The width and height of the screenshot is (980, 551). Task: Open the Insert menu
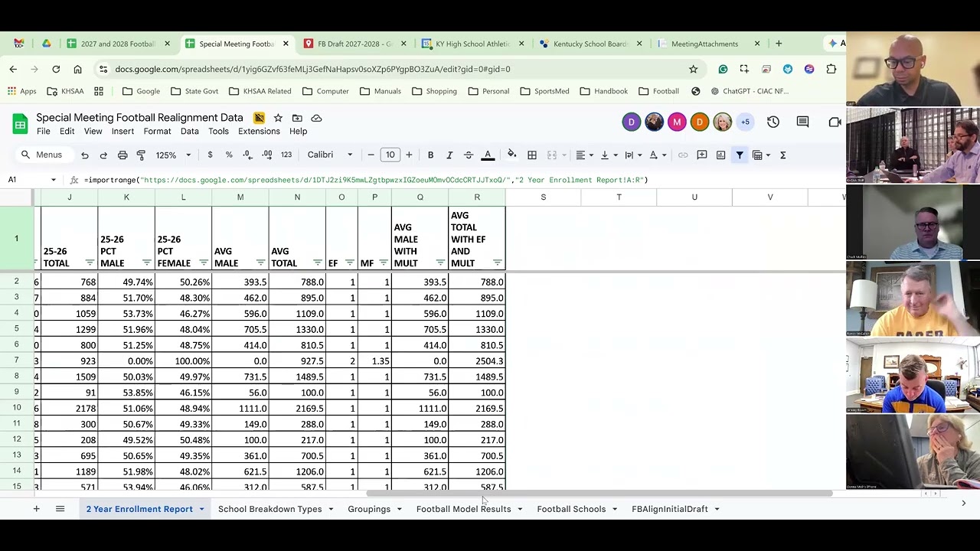(122, 132)
